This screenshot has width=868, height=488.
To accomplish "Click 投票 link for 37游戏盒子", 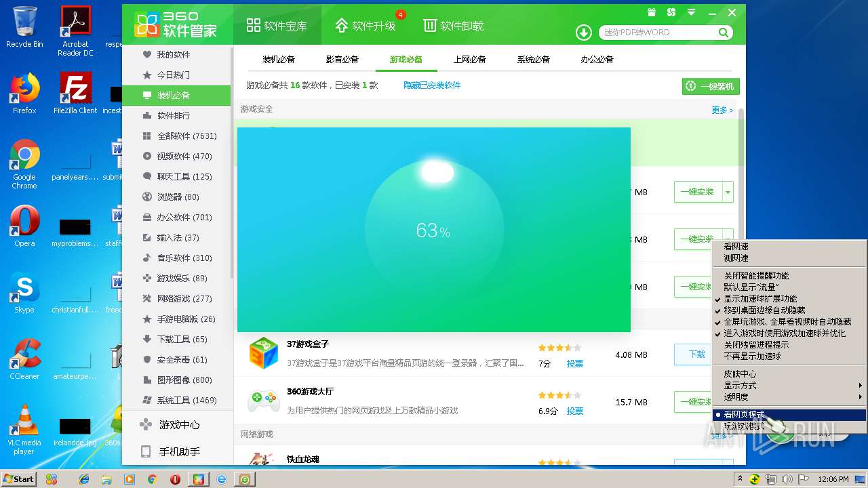I will [575, 364].
